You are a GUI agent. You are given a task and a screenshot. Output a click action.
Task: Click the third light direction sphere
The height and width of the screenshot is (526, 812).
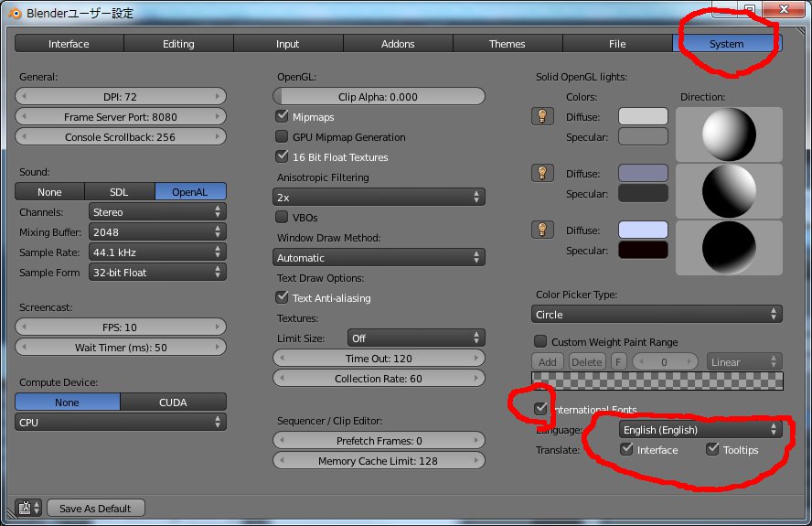pos(729,247)
